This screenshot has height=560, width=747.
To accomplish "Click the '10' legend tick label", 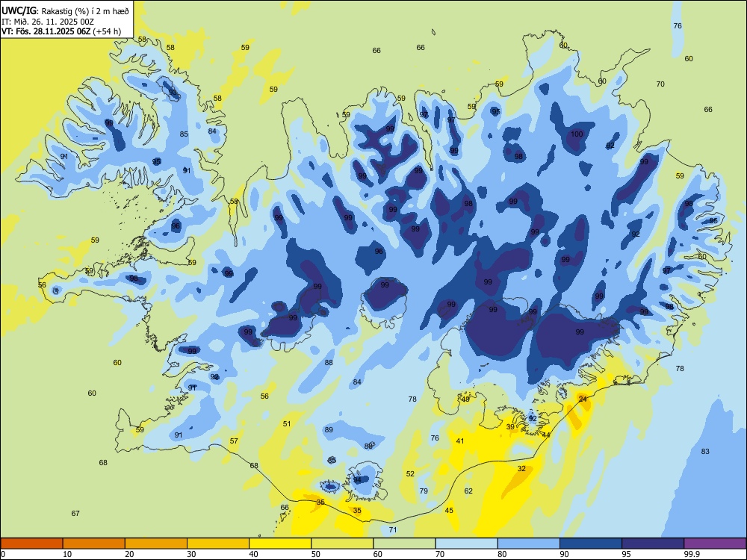I will coord(67,554).
